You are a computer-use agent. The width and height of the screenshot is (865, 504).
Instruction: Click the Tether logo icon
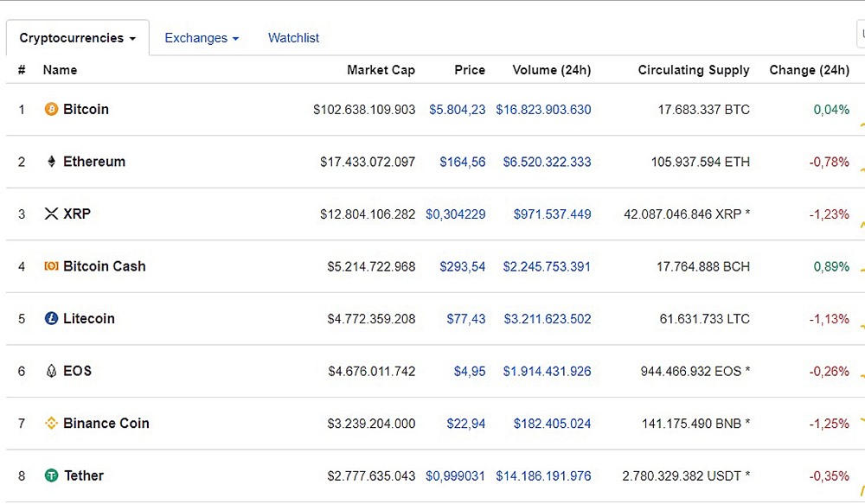(x=51, y=475)
